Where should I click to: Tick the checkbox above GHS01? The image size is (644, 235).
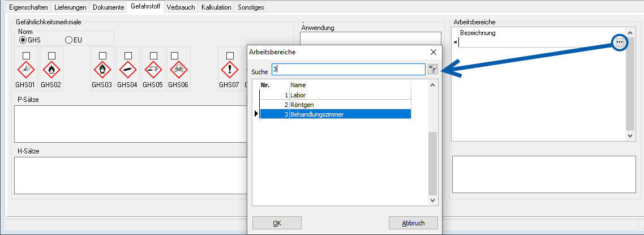pyautogui.click(x=26, y=55)
